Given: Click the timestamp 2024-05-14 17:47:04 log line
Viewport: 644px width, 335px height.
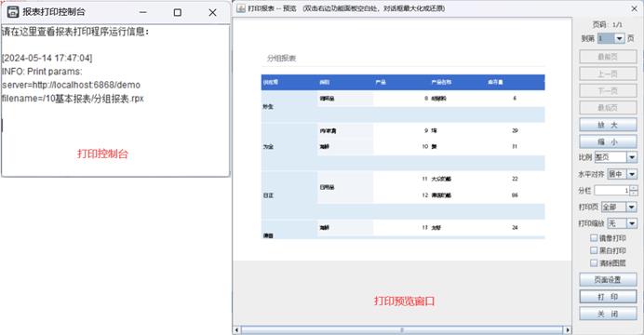Looking at the screenshot, I should 47,58.
